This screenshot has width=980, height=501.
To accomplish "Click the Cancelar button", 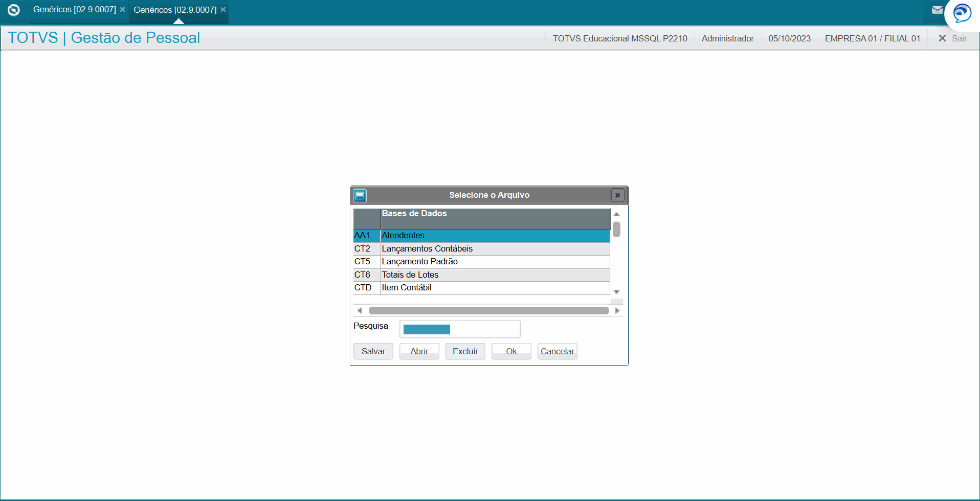I will pyautogui.click(x=558, y=351).
